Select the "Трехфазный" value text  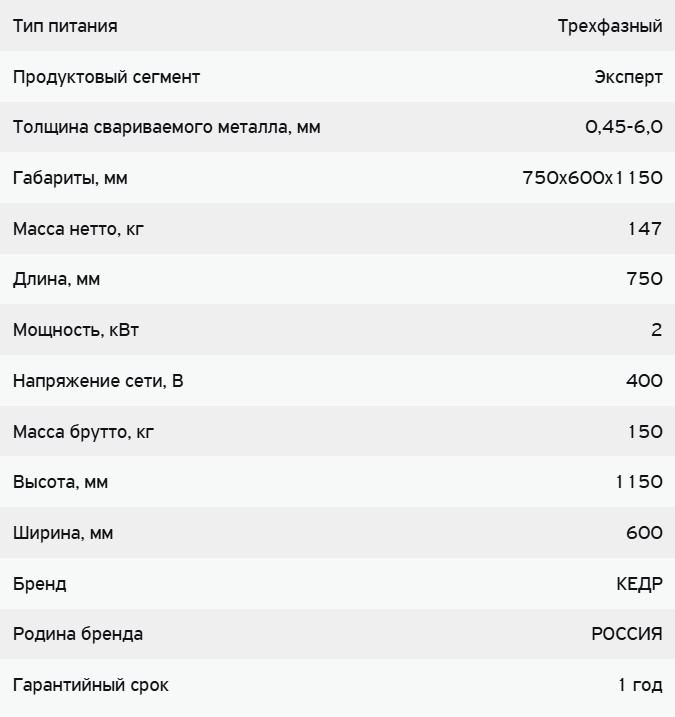(x=610, y=26)
